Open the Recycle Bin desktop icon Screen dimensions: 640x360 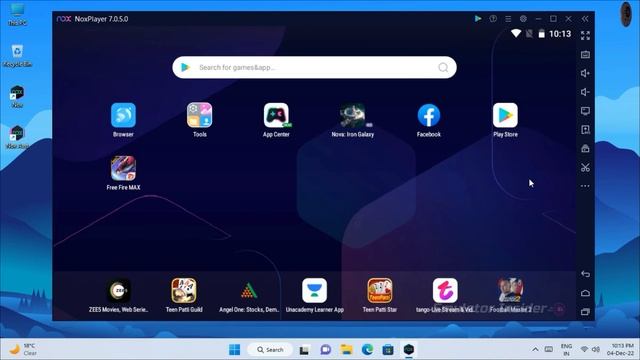pyautogui.click(x=17, y=56)
